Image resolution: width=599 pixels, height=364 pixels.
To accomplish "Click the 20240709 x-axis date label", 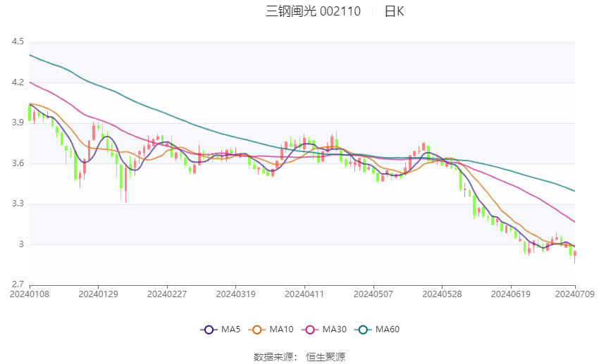I will pyautogui.click(x=575, y=294).
